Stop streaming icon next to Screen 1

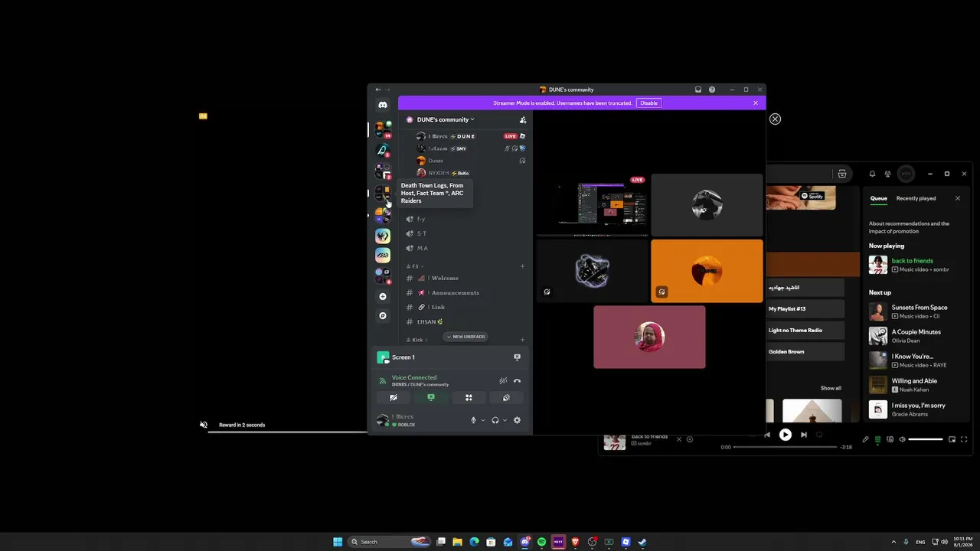(517, 357)
